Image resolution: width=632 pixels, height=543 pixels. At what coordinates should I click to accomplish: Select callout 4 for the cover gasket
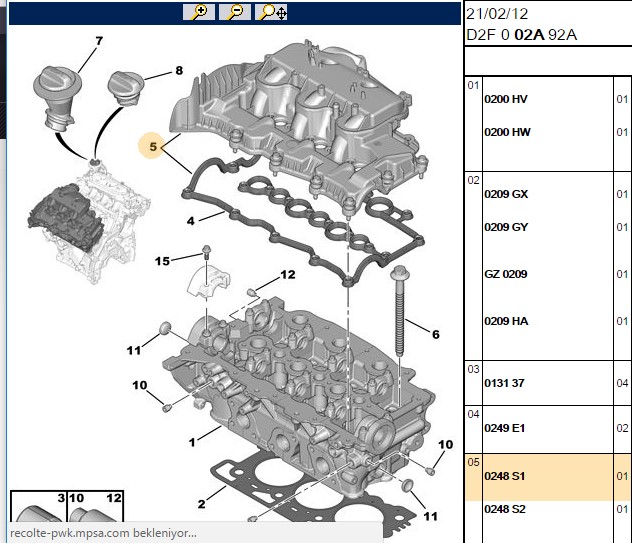[x=191, y=221]
